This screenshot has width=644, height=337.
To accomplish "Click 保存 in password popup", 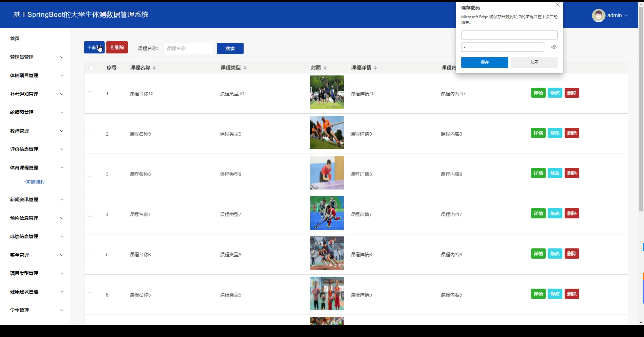I will click(484, 62).
